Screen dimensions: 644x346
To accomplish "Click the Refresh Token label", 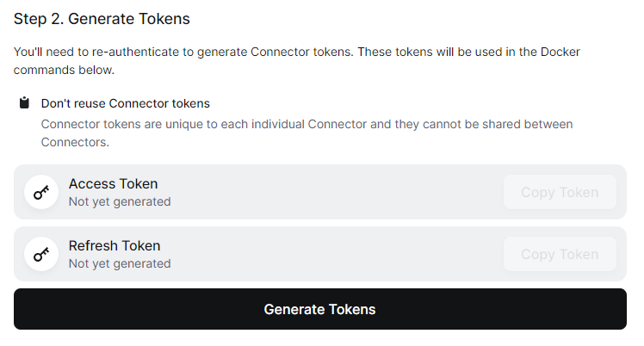I will [115, 246].
